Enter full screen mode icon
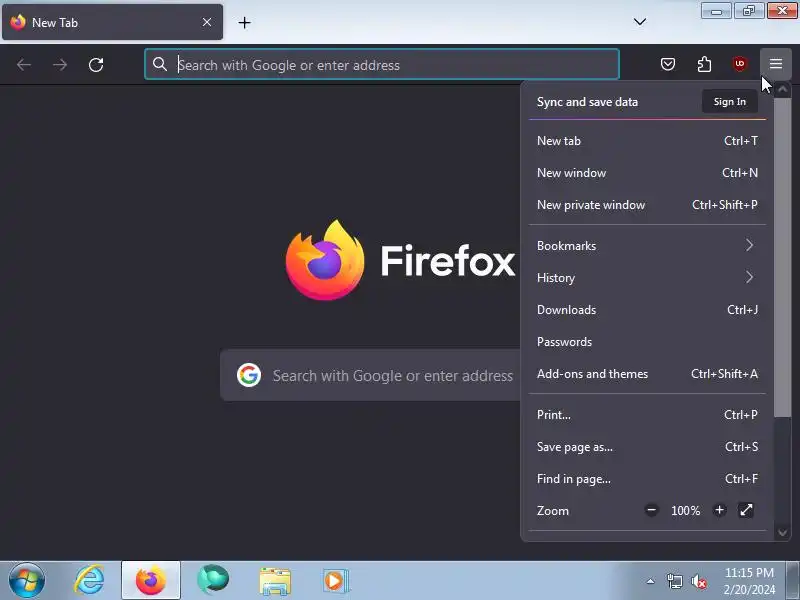 746,510
